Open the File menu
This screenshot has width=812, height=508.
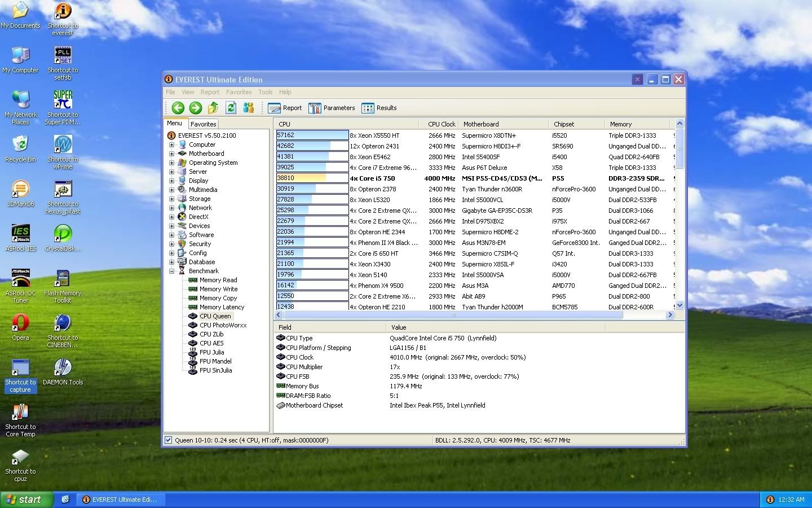tap(170, 92)
